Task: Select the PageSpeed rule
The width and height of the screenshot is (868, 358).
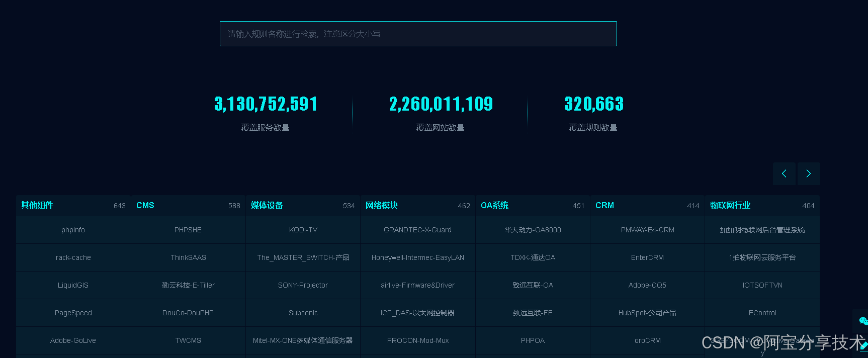Action: 73,313
